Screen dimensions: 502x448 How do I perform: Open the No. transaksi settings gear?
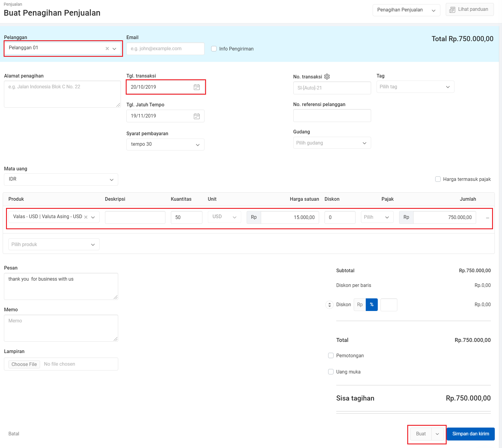tap(327, 77)
